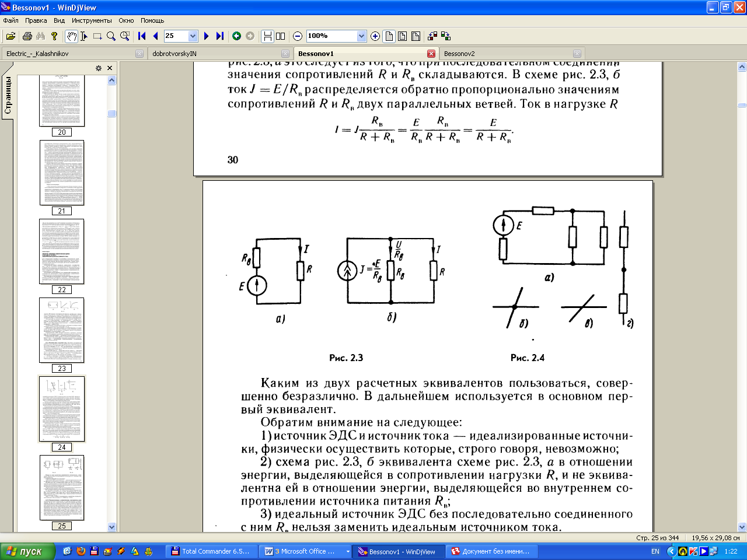The height and width of the screenshot is (560, 747).
Task: Go to last page arrow
Action: click(219, 36)
